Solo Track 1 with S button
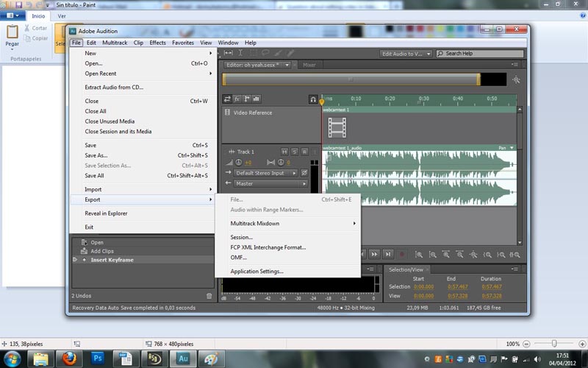This screenshot has width=588, height=368. tap(295, 152)
